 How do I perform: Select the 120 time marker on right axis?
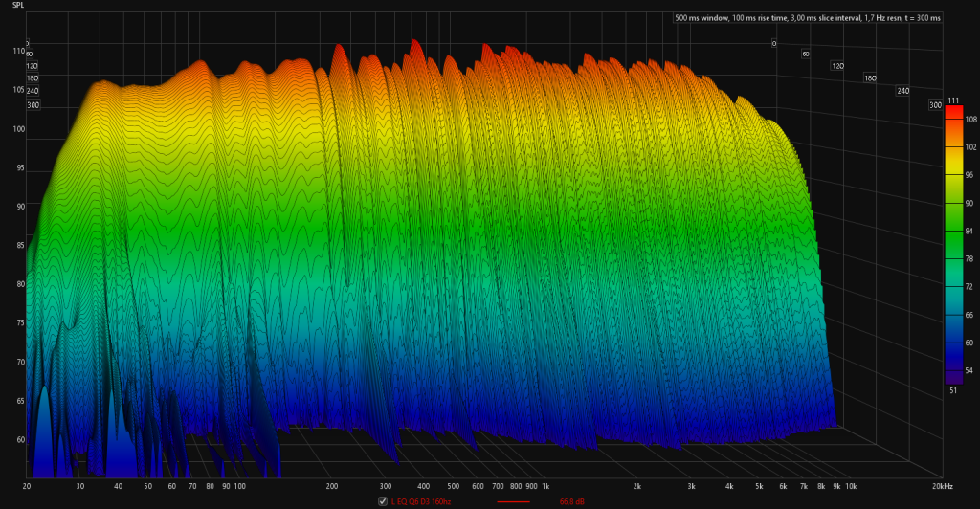point(837,66)
